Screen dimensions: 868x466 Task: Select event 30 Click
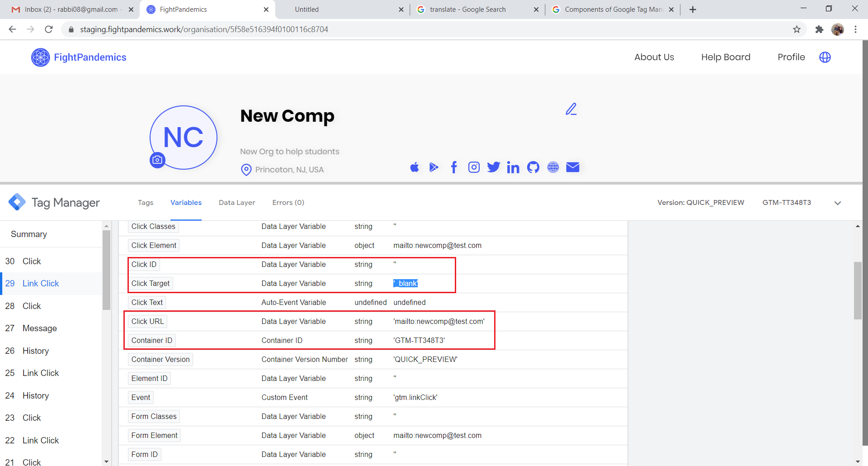click(51, 261)
